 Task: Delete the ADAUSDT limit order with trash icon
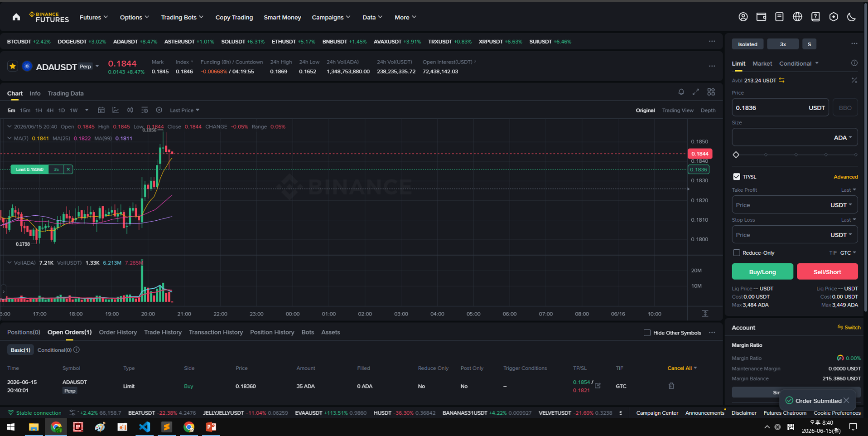pyautogui.click(x=671, y=386)
